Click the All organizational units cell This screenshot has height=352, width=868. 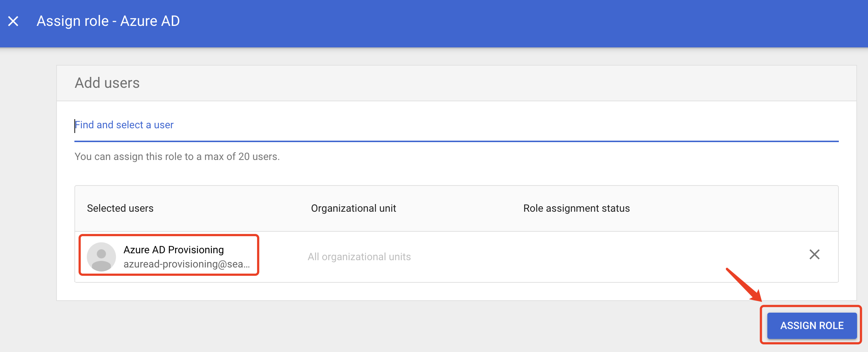point(359,257)
